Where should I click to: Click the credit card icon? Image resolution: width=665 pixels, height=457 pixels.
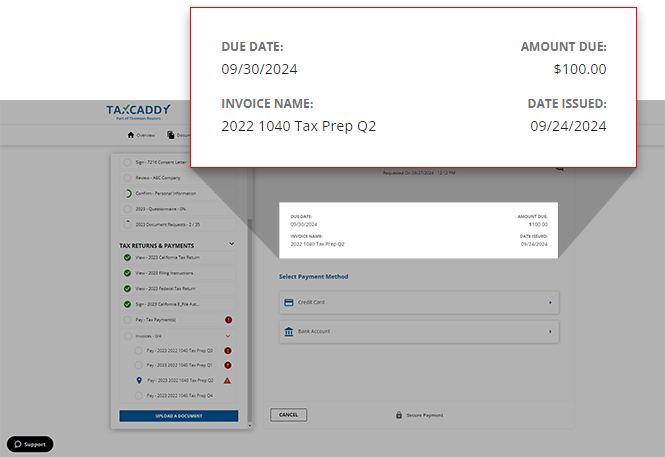pos(289,302)
